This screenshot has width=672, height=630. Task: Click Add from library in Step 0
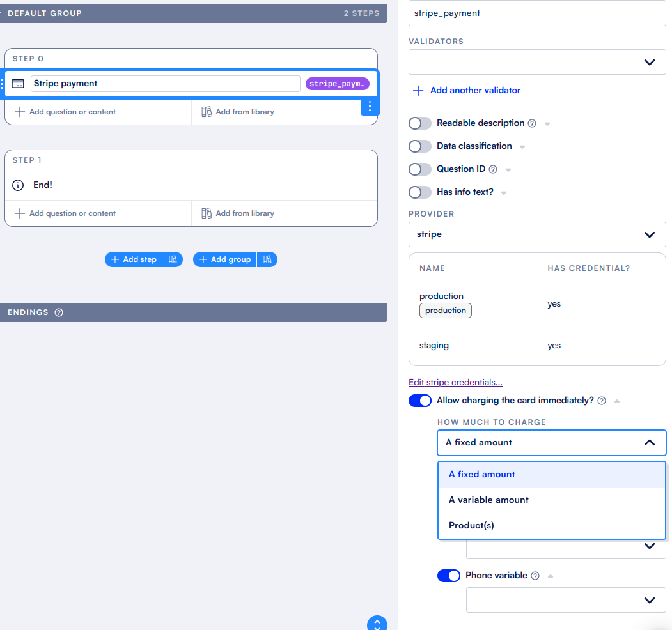[x=238, y=112]
